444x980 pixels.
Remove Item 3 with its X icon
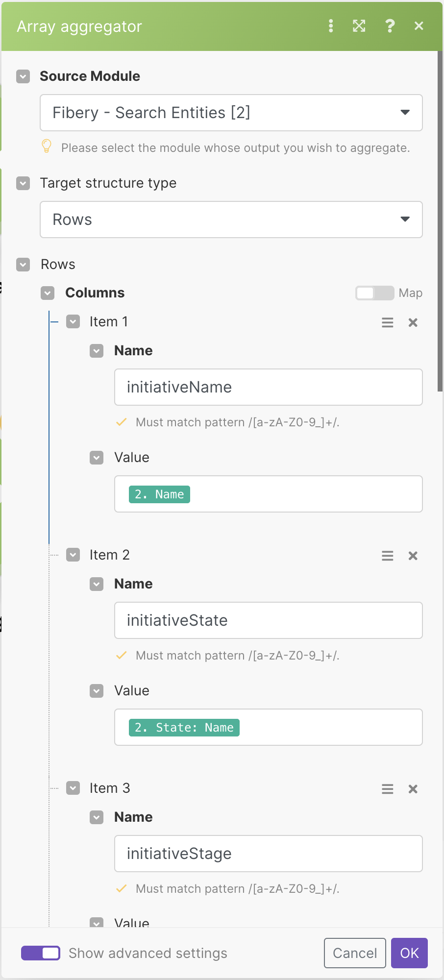pos(413,789)
